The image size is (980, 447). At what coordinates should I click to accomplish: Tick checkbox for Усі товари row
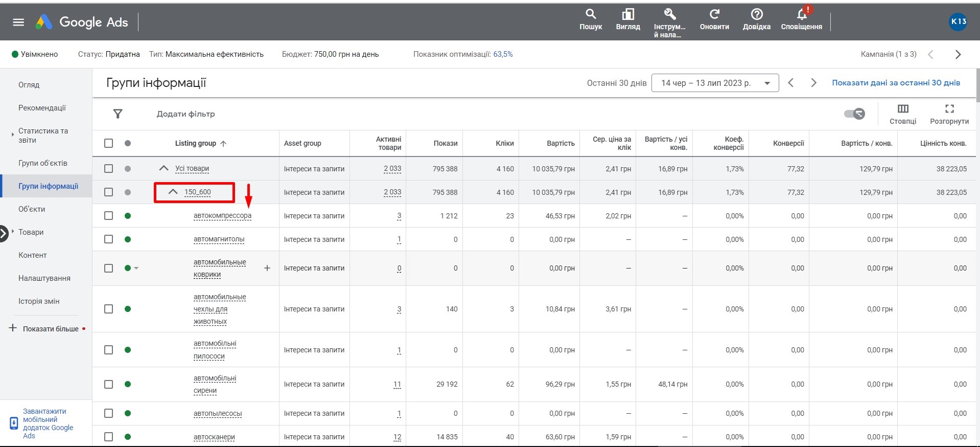[x=108, y=168]
